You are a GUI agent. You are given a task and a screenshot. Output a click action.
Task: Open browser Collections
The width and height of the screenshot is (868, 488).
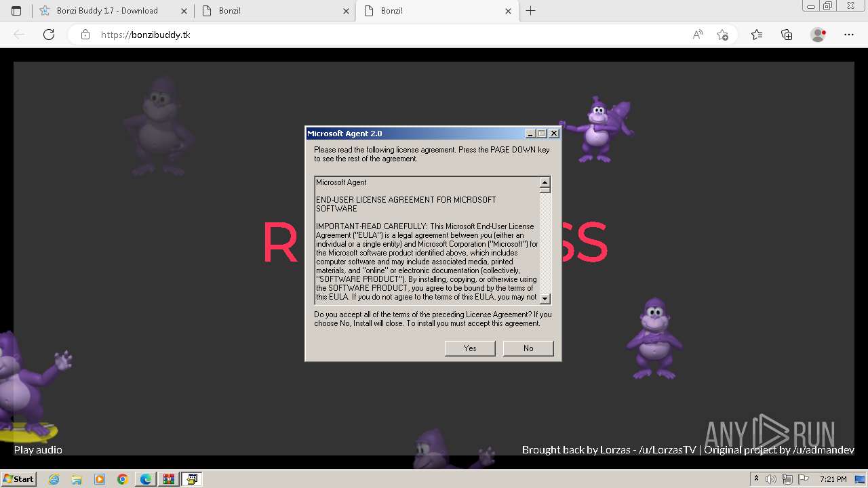[787, 35]
